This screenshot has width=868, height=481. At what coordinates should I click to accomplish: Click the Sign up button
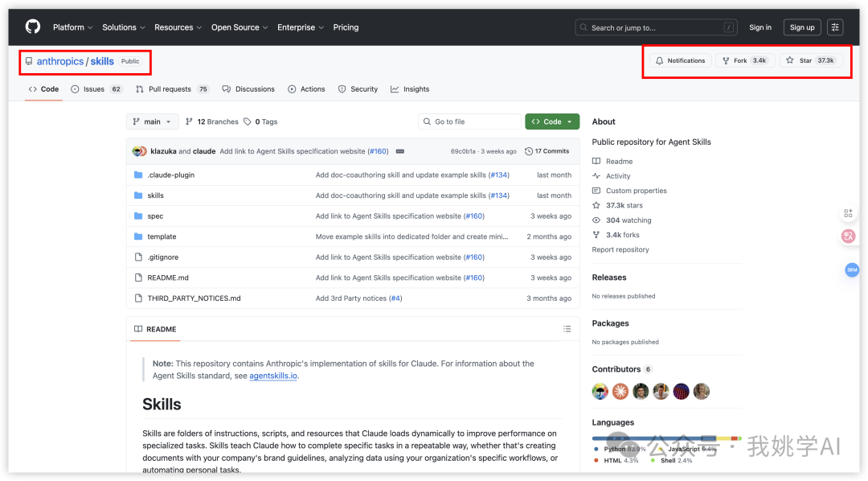(x=802, y=27)
